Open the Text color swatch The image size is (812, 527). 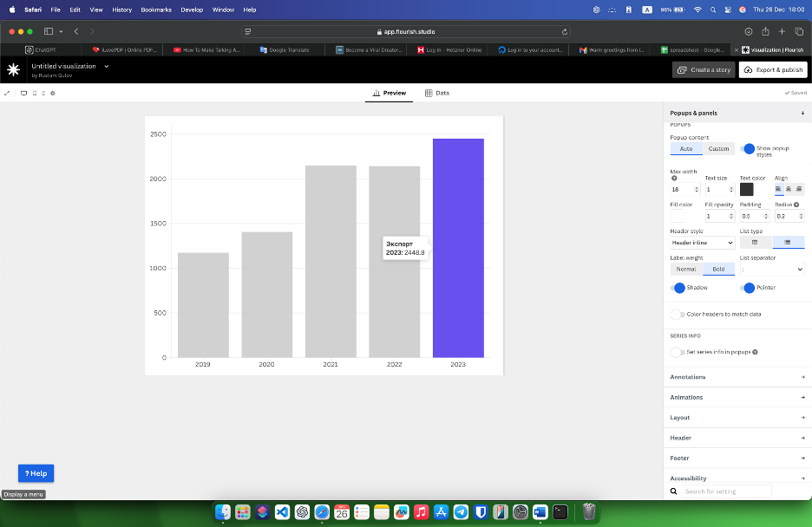[x=746, y=189]
